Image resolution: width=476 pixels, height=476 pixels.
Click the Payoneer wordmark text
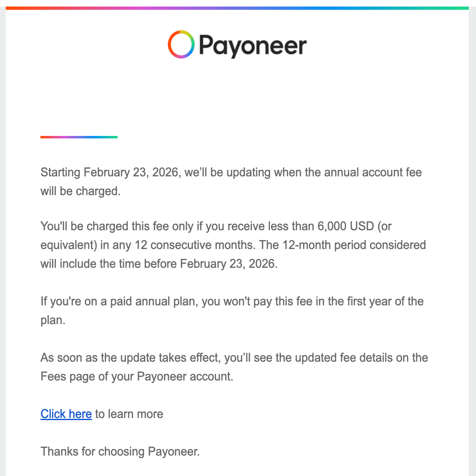253,46
